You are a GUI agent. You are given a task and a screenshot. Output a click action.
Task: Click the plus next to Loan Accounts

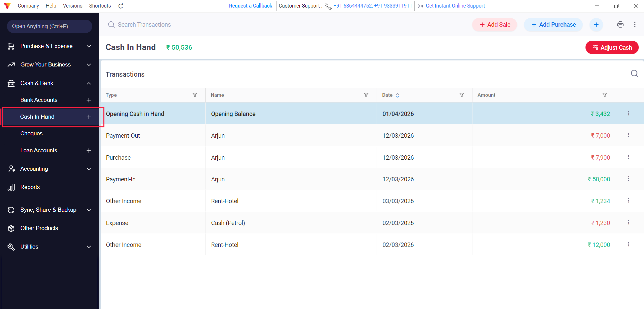click(x=89, y=150)
